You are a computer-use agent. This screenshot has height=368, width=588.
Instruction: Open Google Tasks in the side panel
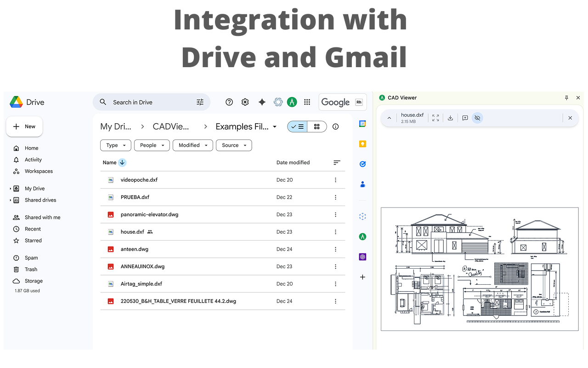click(362, 164)
